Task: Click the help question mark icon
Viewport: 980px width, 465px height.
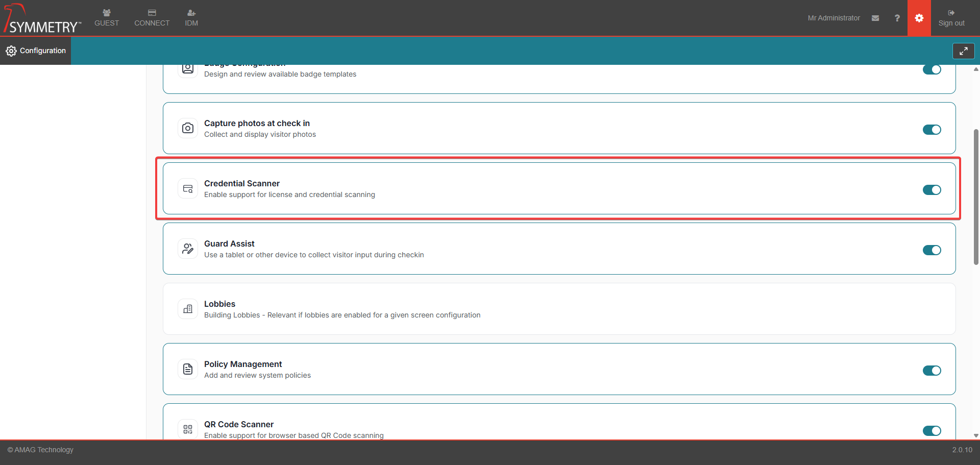Action: click(x=897, y=18)
